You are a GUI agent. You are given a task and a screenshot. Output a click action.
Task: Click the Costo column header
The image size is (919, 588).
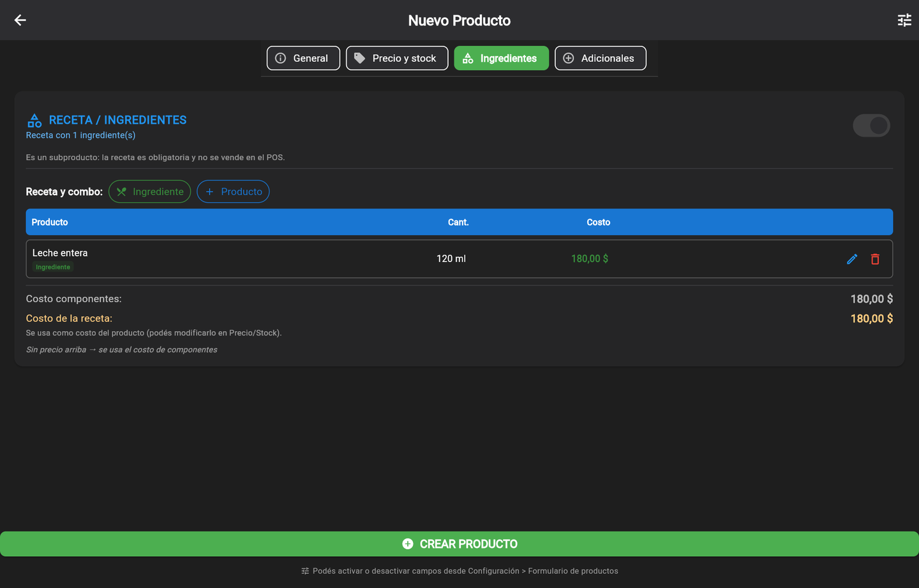click(x=599, y=222)
